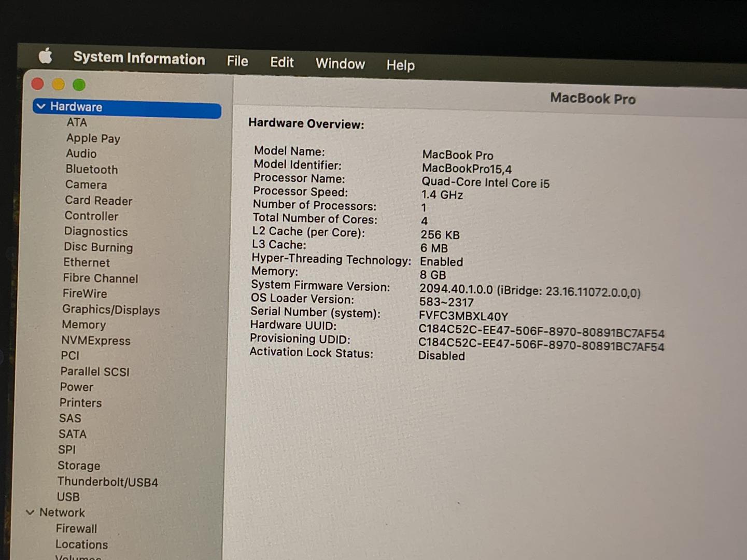This screenshot has height=560, width=747.
Task: Open the Edit menu
Action: pos(281,63)
